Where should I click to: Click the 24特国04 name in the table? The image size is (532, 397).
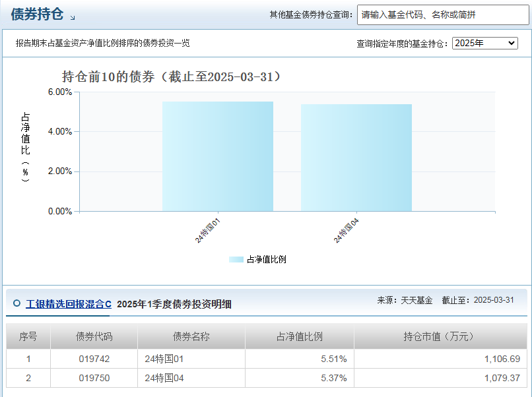pos(164,378)
